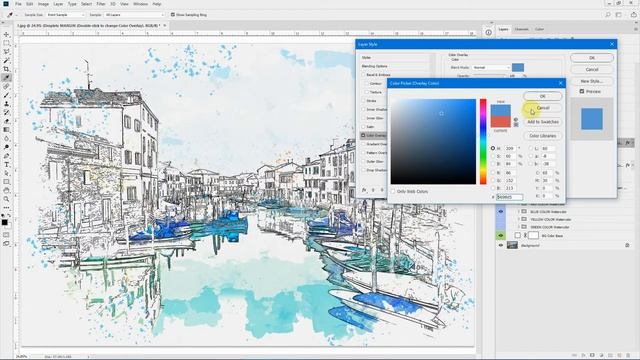Click OK in the Color Picker dialog

coord(542,96)
